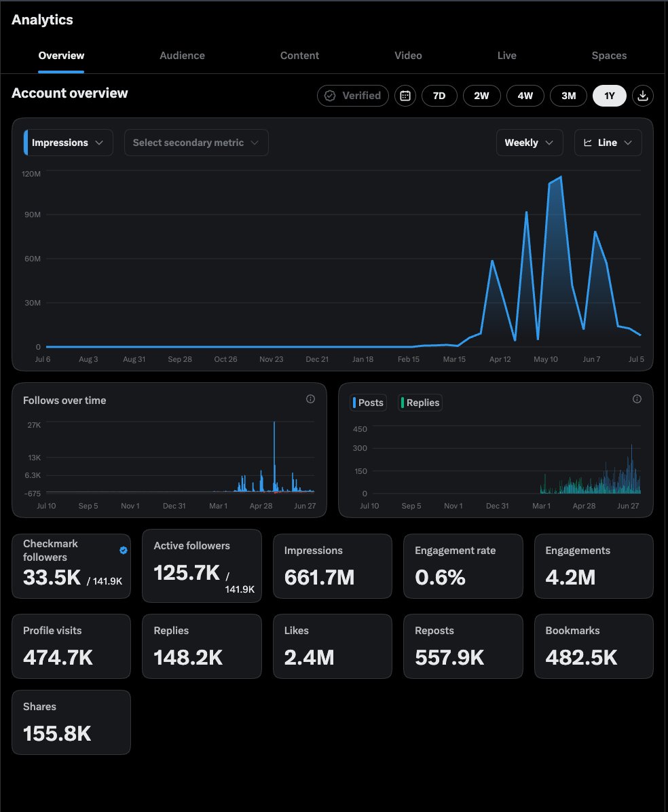Click the Likes 2.4M card
The image size is (668, 812).
click(x=333, y=646)
